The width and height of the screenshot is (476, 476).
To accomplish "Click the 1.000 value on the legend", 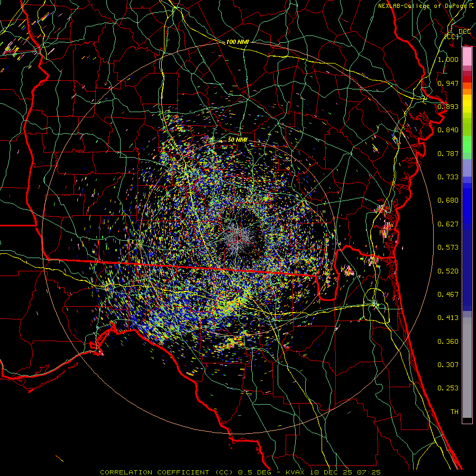I will (x=448, y=59).
